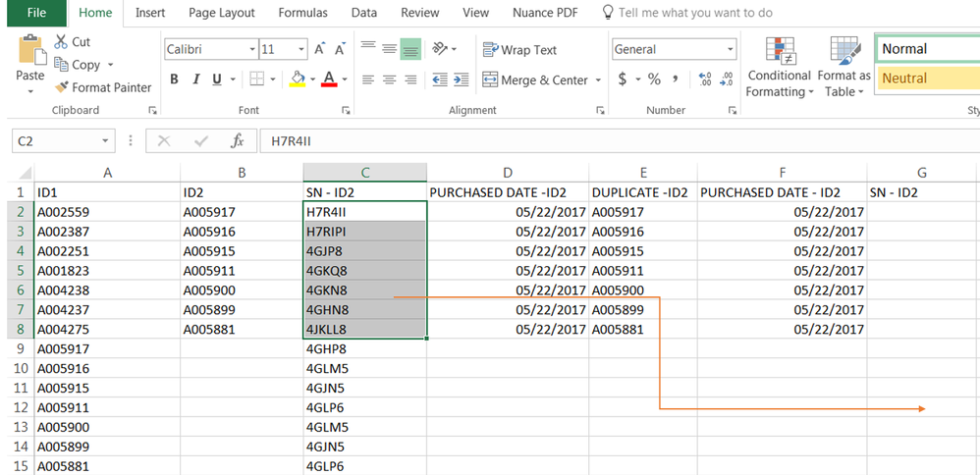Open the General number format dropdown
The height and width of the screenshot is (475, 980).
pos(730,49)
